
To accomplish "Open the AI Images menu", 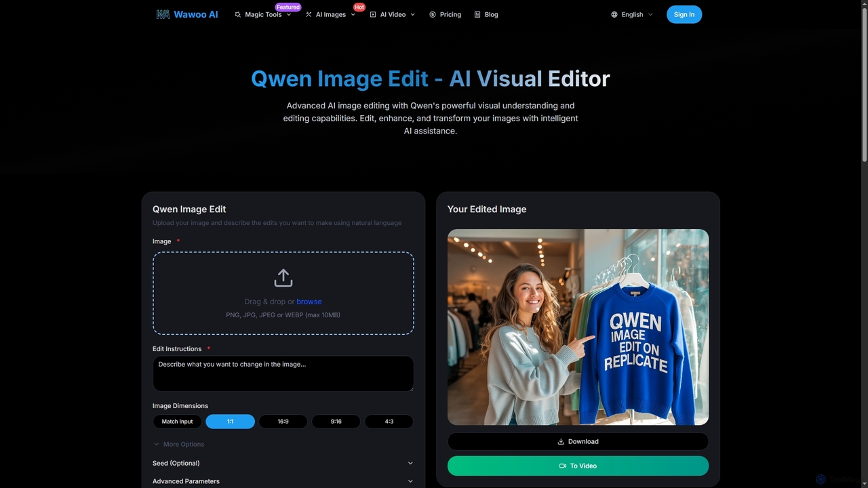I will 331,14.
